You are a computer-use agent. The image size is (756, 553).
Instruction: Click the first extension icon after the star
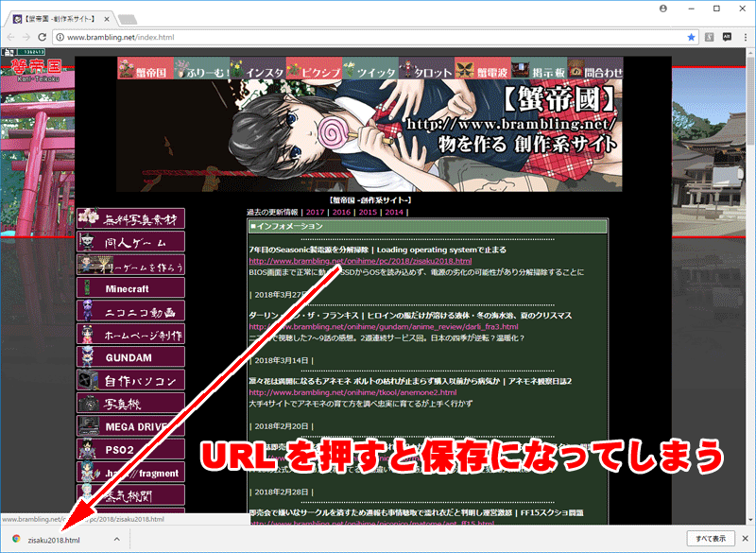click(710, 37)
